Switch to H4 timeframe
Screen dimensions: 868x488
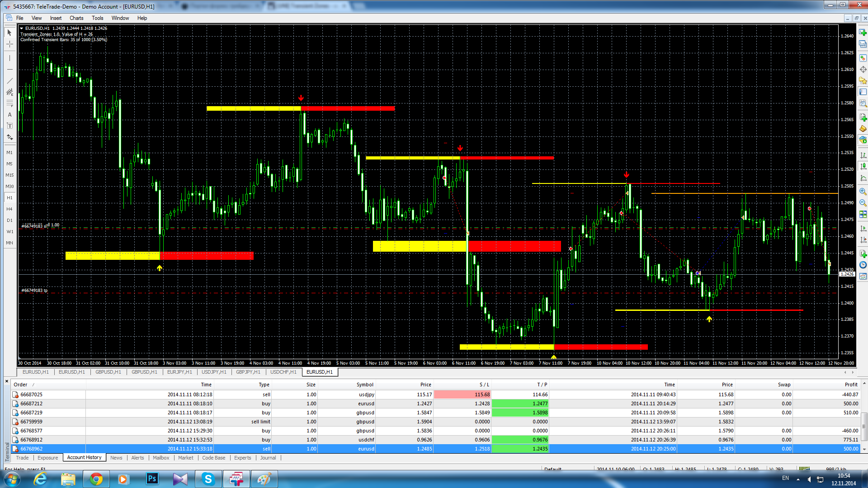click(9, 209)
